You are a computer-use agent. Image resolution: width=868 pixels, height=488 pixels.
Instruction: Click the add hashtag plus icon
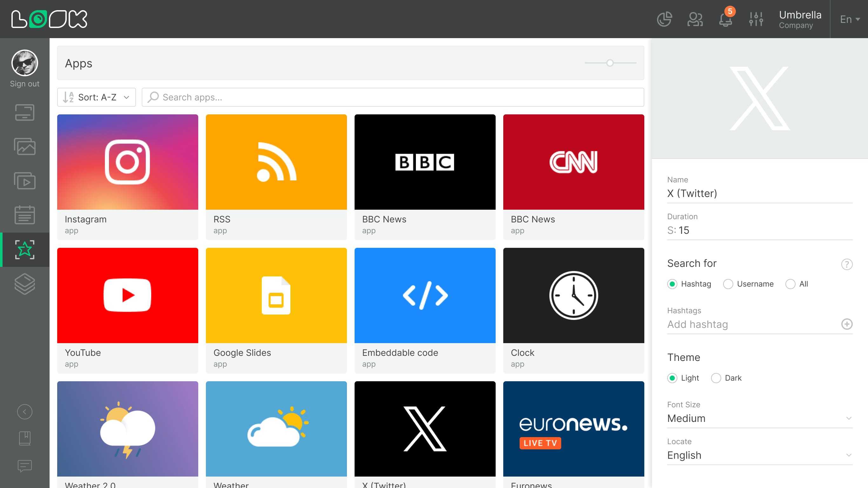(846, 324)
